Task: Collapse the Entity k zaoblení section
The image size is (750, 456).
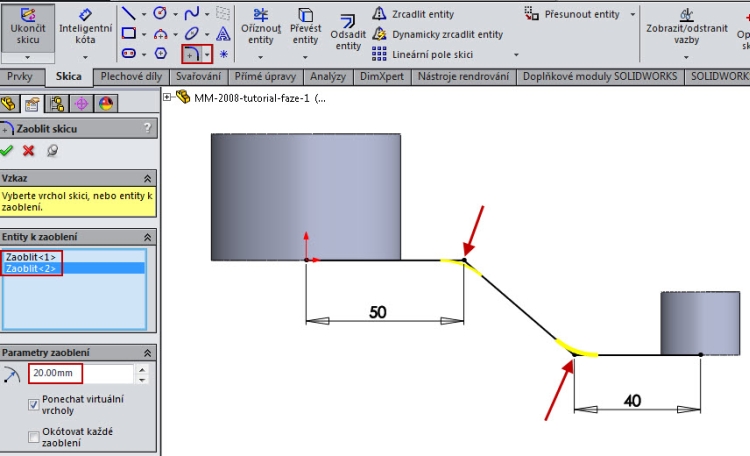Action: pyautogui.click(x=147, y=237)
